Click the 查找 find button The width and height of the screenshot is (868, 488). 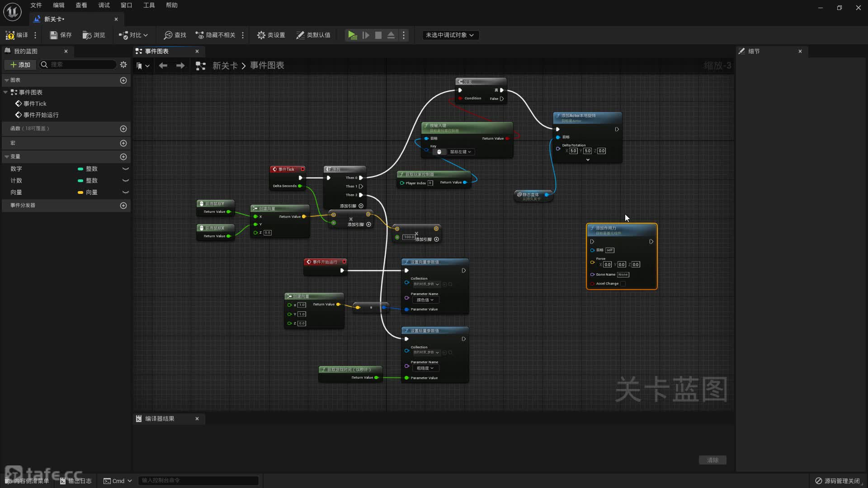pyautogui.click(x=175, y=35)
